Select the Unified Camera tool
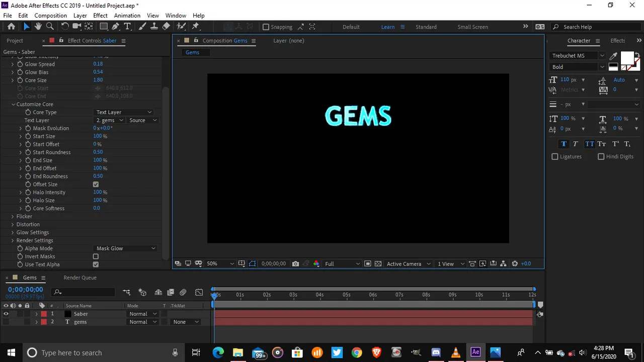 click(76, 27)
